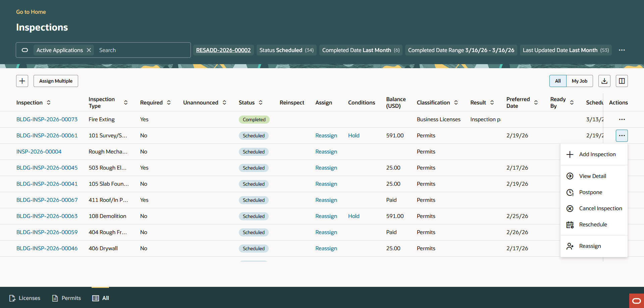Toggle the RESADD-2026-00002 filter chip
The image size is (644, 308).
tap(223, 50)
